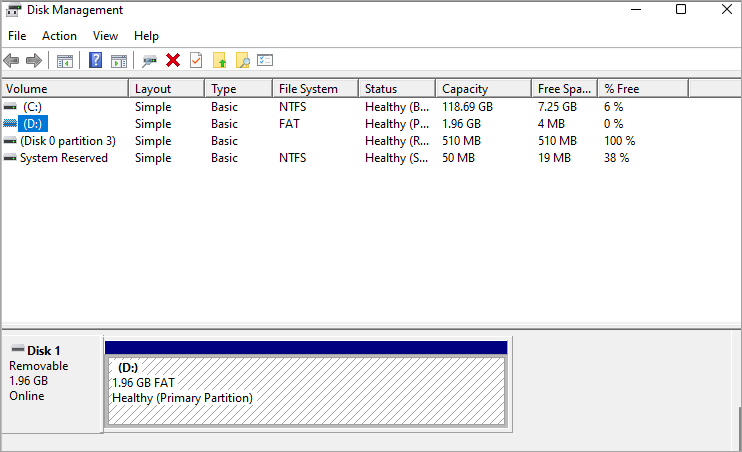The width and height of the screenshot is (742, 452).
Task: Select the Disk 1 Removable label panel
Action: click(53, 384)
